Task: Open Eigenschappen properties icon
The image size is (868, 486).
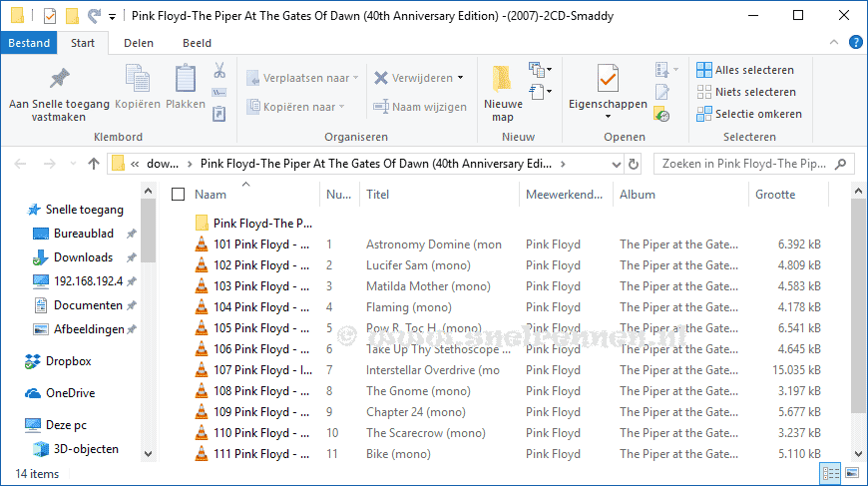Action: pyautogui.click(x=608, y=78)
